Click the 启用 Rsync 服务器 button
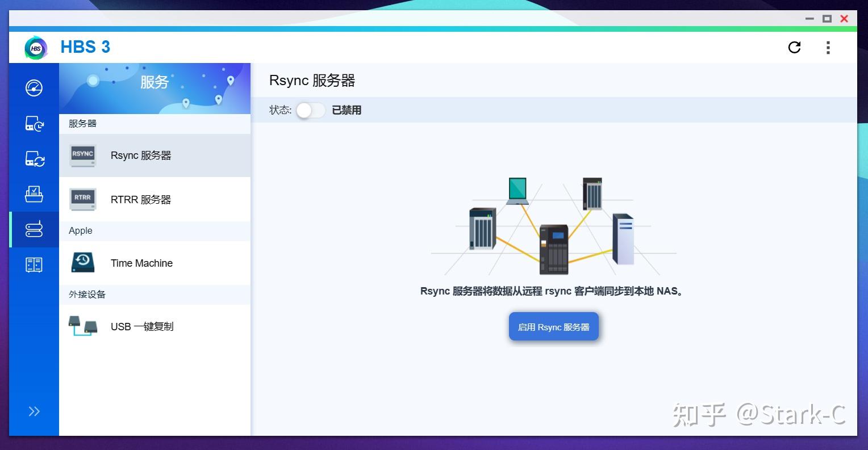Viewport: 868px width, 450px height. tap(553, 326)
